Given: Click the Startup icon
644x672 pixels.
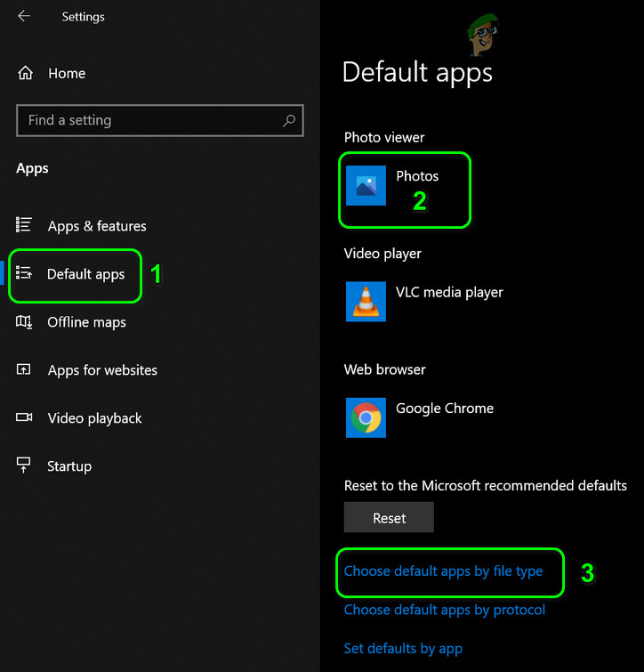Looking at the screenshot, I should [24, 466].
